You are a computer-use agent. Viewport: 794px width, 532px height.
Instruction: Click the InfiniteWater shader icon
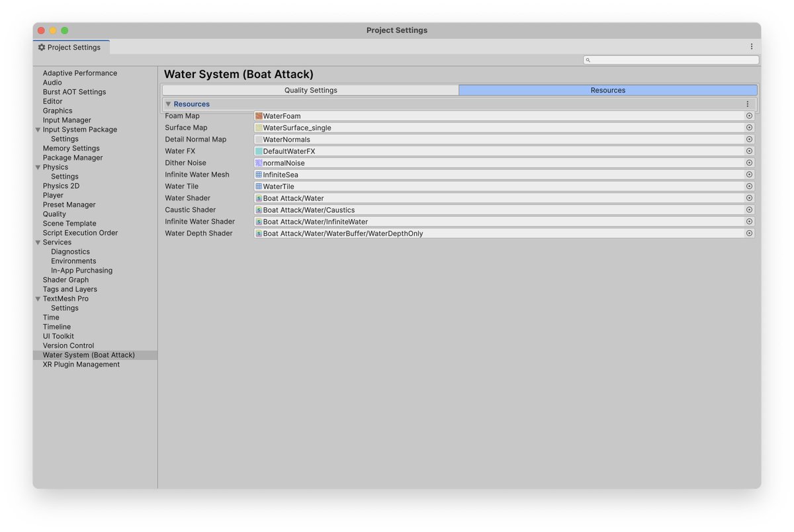click(x=259, y=222)
